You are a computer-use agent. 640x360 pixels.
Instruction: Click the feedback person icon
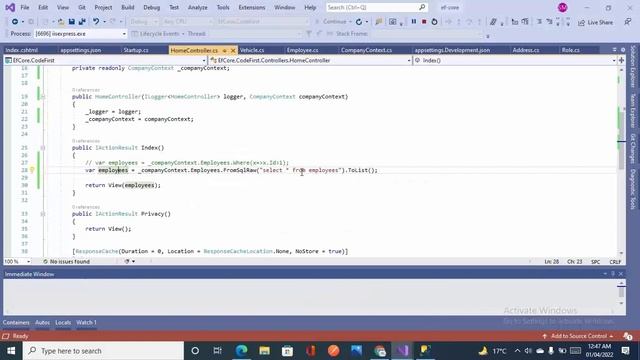[x=628, y=22]
